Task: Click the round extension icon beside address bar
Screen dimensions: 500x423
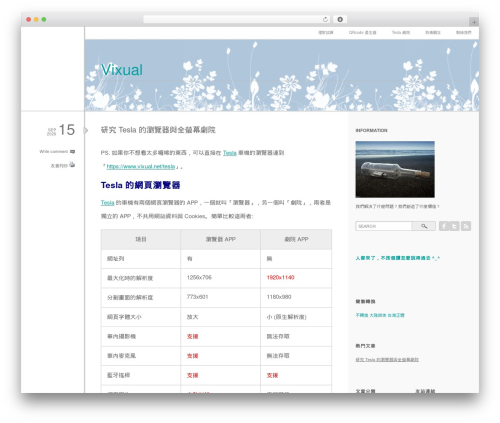Action: [340, 20]
